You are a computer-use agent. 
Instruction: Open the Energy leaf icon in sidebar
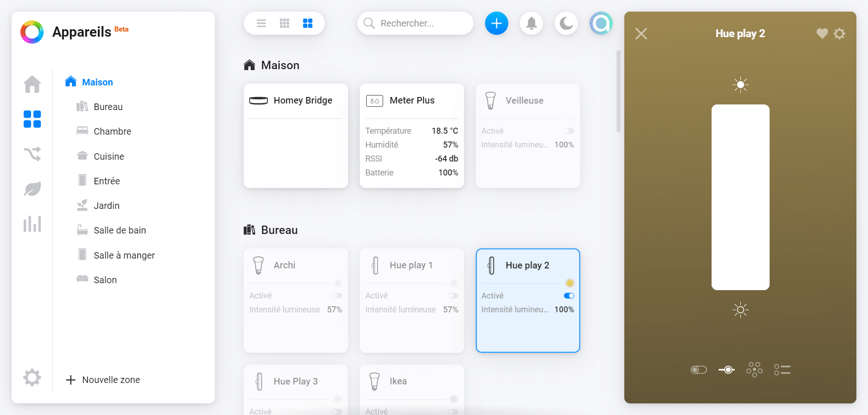click(x=32, y=188)
